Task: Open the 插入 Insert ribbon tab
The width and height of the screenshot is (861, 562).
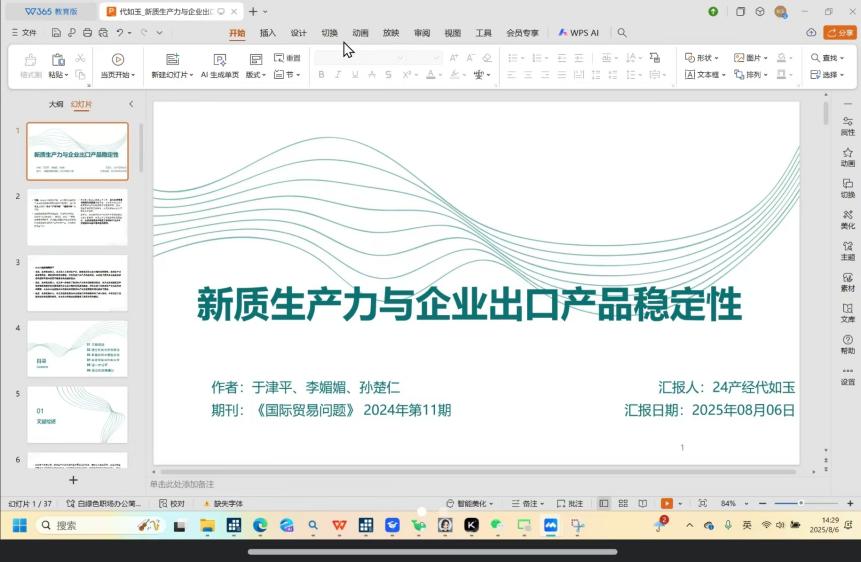Action: tap(268, 33)
